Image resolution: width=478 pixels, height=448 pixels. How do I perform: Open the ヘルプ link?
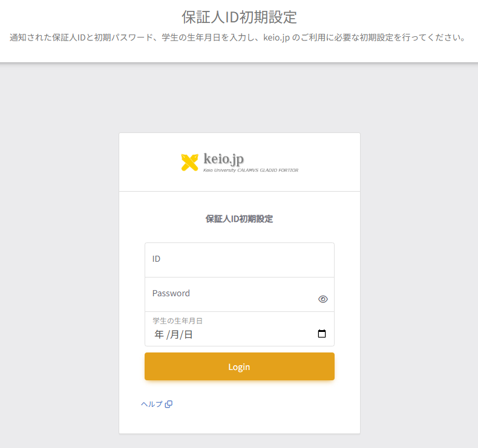(152, 404)
